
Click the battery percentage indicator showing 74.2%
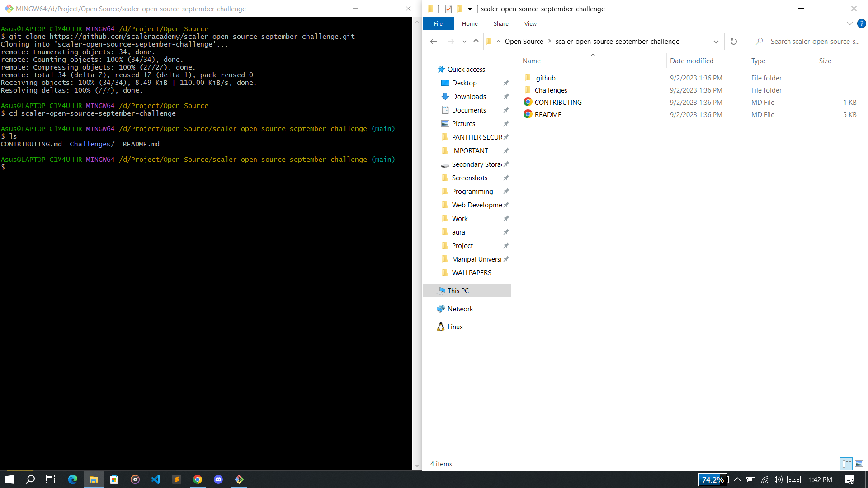[713, 480]
